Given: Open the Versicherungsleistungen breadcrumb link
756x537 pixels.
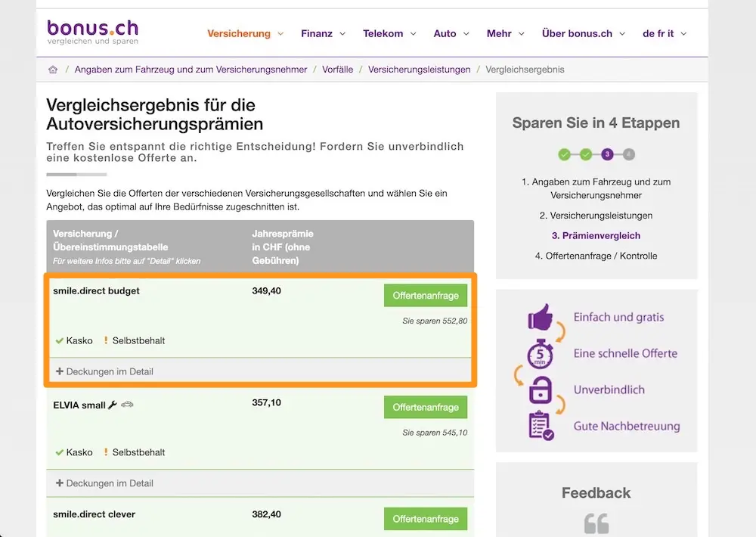Looking at the screenshot, I should tap(419, 70).
